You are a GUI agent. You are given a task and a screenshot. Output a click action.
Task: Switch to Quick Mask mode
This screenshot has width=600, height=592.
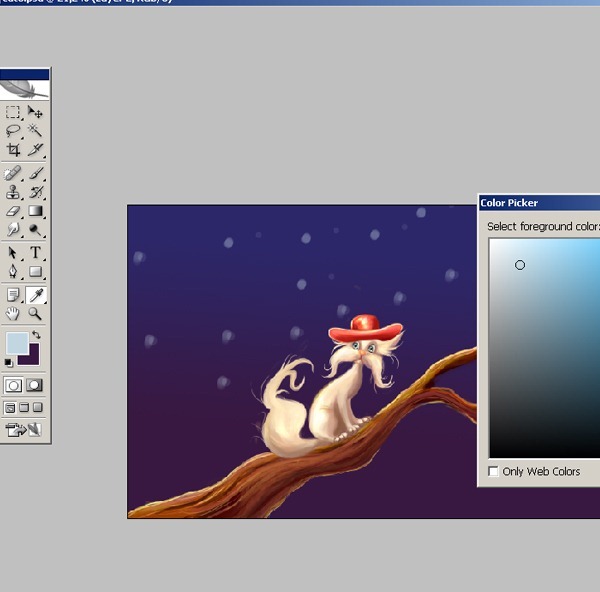35,385
